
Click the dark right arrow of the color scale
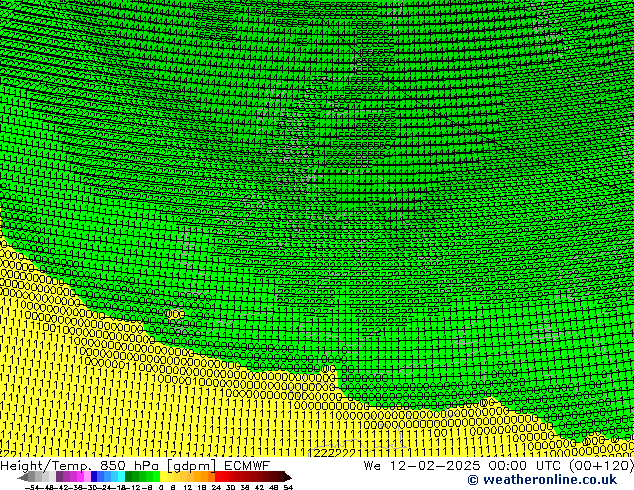pos(287,477)
